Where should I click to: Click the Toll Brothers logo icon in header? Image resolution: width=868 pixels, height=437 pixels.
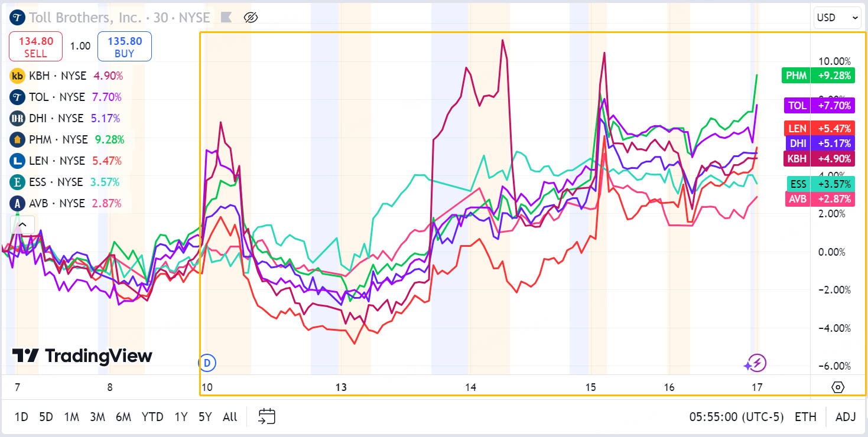click(17, 17)
